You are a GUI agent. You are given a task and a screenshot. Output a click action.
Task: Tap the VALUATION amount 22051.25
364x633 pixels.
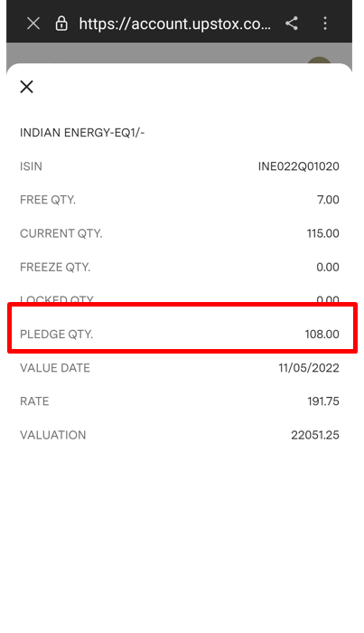point(315,435)
